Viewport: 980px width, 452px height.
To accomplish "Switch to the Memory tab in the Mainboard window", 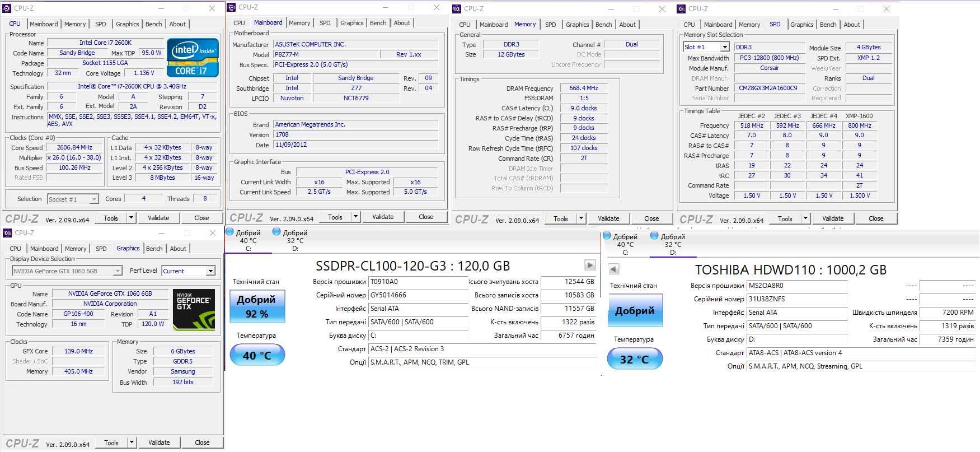I will point(299,23).
